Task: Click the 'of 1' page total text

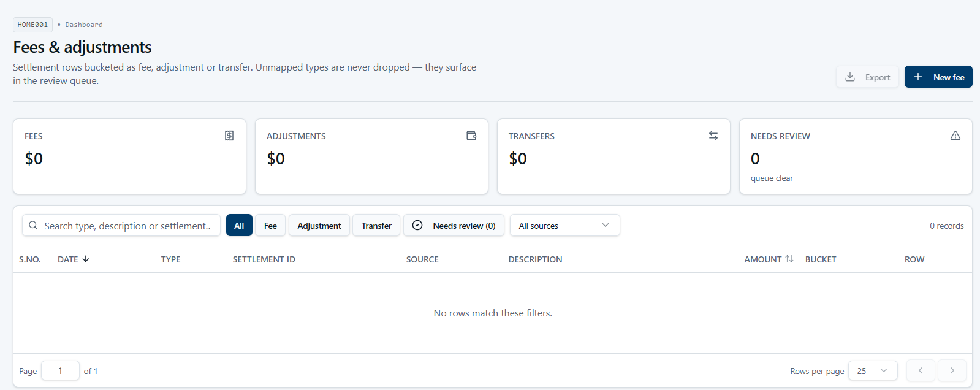Action: (x=91, y=371)
